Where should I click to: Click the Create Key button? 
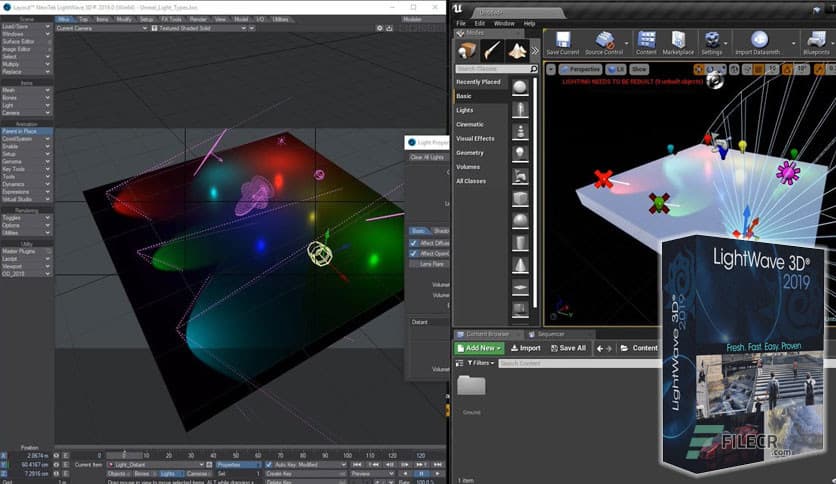pos(305,474)
